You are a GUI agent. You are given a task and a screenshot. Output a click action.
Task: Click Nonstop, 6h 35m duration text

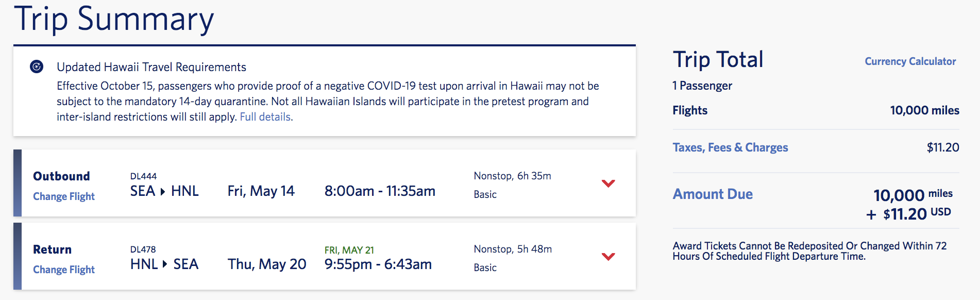coord(513,175)
